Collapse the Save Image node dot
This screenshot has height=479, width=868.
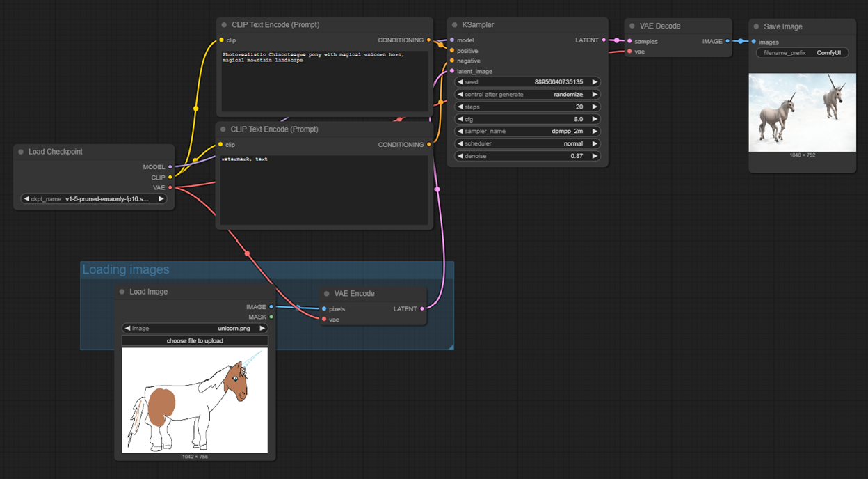pos(756,26)
